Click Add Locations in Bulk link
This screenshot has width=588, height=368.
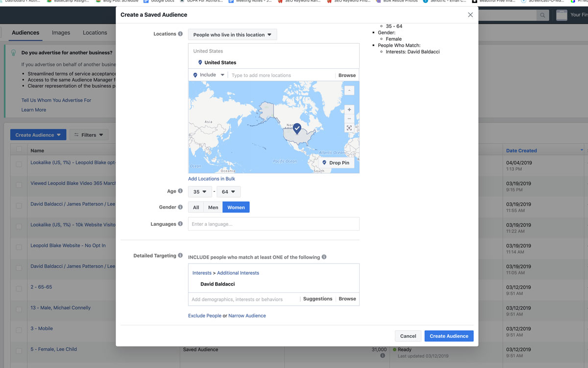point(212,179)
